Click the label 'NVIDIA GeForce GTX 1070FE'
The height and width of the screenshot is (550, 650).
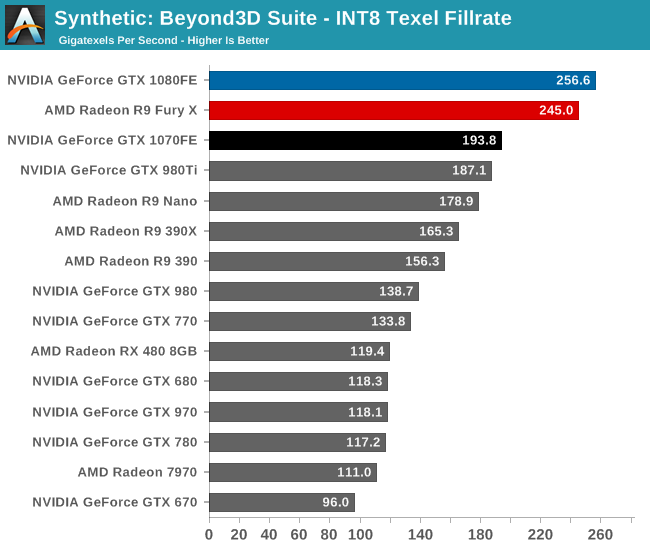(102, 141)
